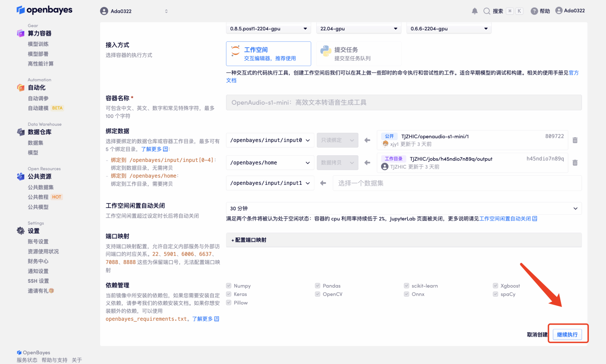Click the search magnifier icon

tap(487, 11)
